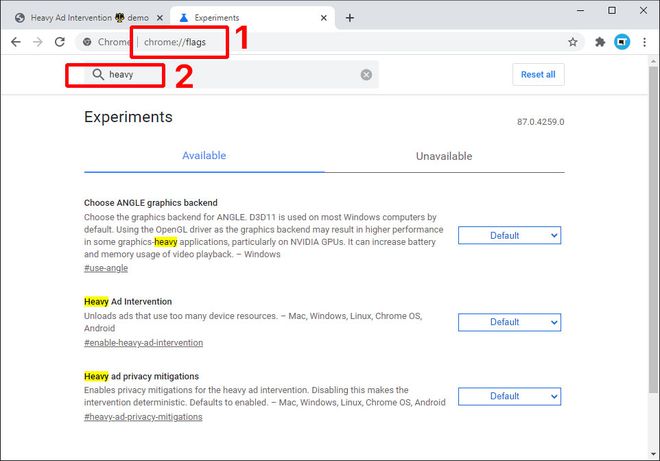Image resolution: width=660 pixels, height=461 pixels.
Task: Open the ANGLE graphics backend Default dropdown
Action: click(x=509, y=235)
